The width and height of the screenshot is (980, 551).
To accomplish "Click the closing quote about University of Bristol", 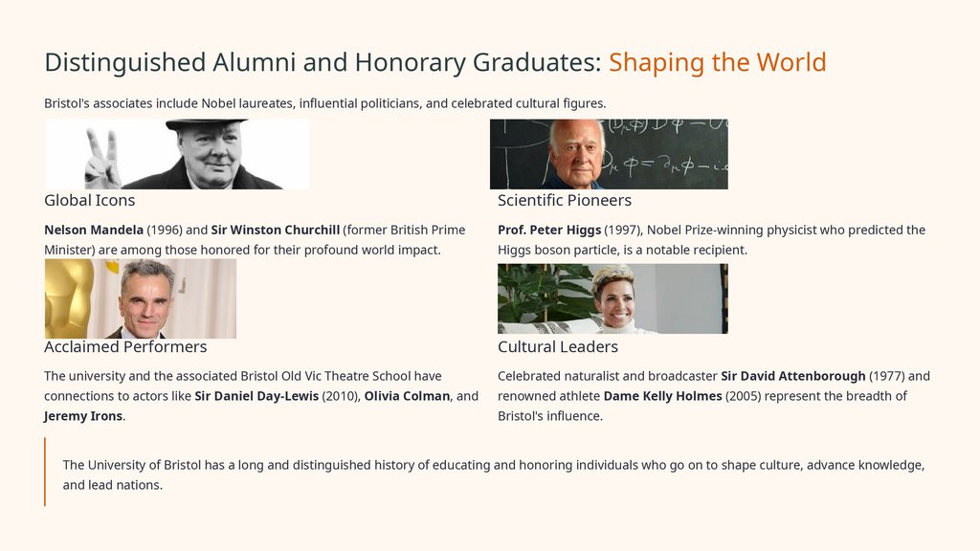I will (493, 474).
